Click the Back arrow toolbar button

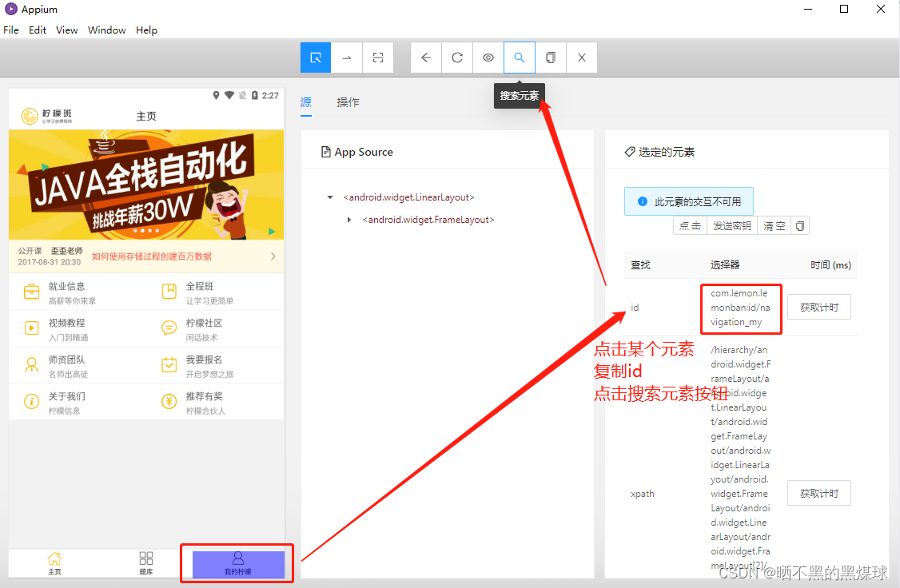[x=426, y=58]
